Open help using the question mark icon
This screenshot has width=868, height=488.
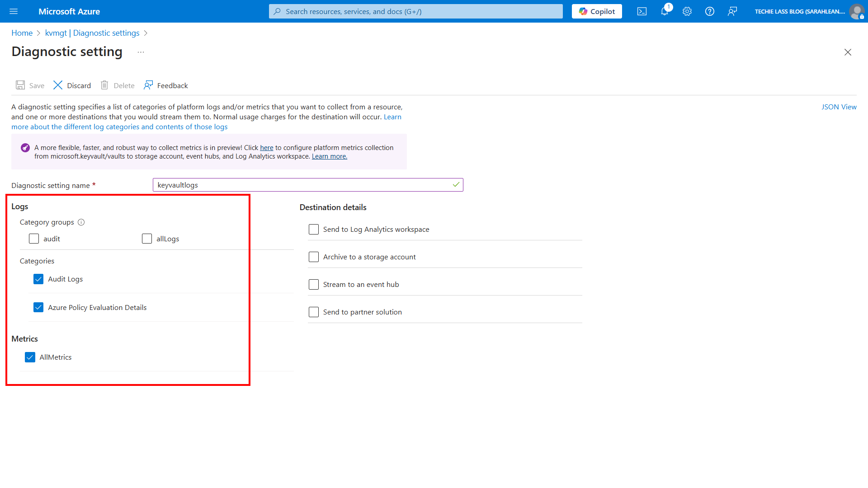click(x=709, y=11)
